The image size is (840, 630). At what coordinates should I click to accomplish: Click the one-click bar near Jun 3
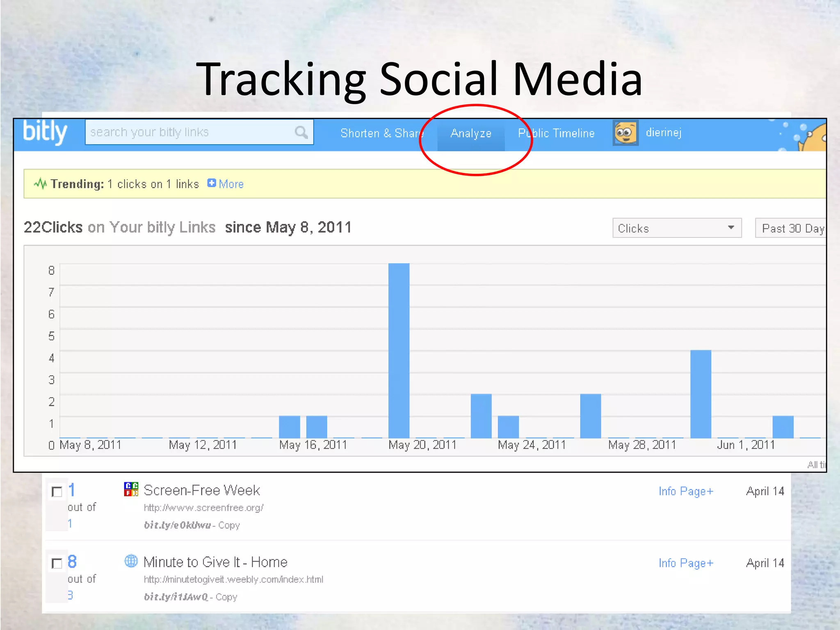click(x=783, y=427)
